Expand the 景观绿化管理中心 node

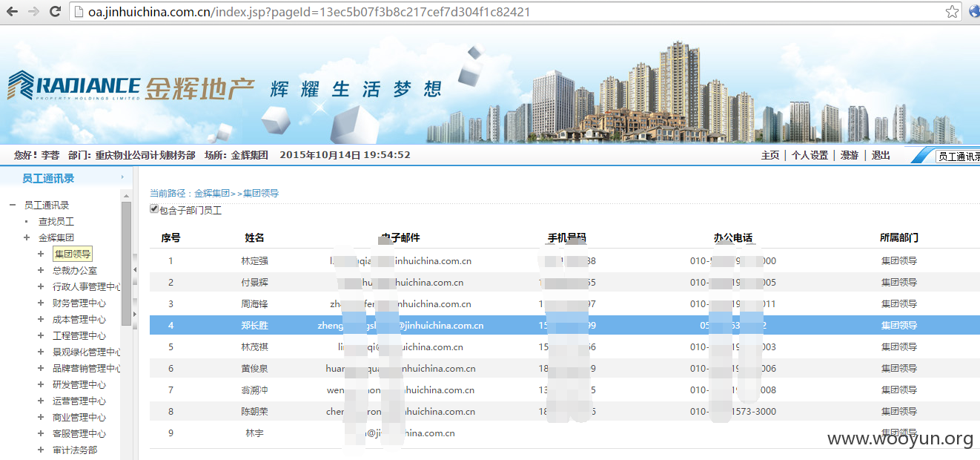tap(41, 352)
